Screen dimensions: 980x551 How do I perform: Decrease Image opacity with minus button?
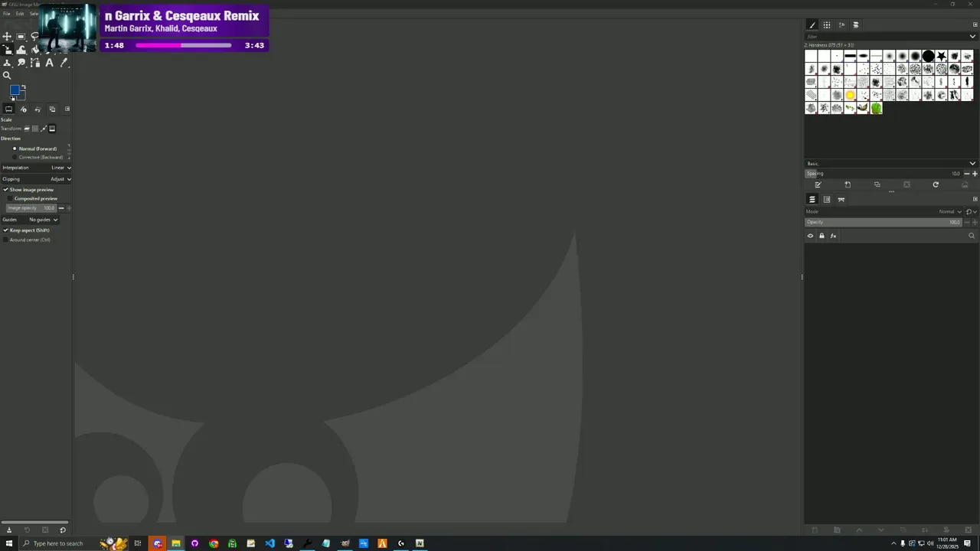point(62,208)
